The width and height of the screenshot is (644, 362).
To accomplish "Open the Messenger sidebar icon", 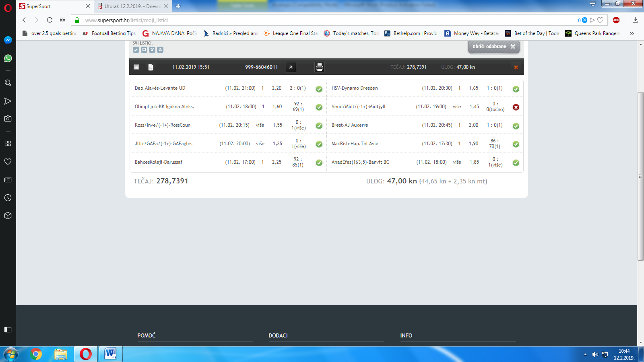I will pos(8,40).
